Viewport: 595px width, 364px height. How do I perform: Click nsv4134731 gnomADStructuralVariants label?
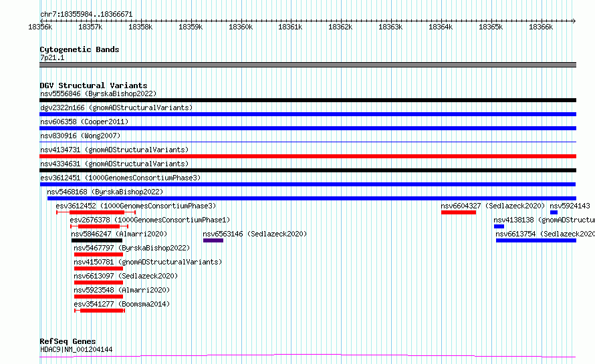114,150
